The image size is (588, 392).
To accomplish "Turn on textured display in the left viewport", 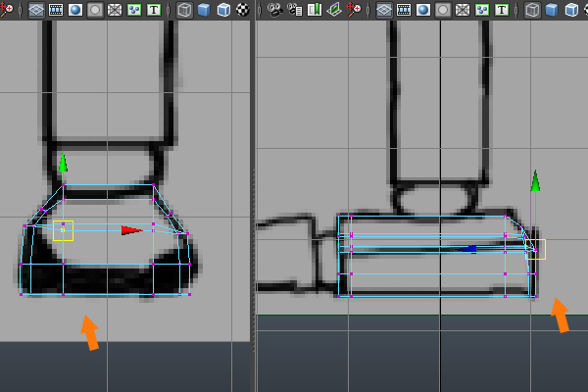I will 242,11.
